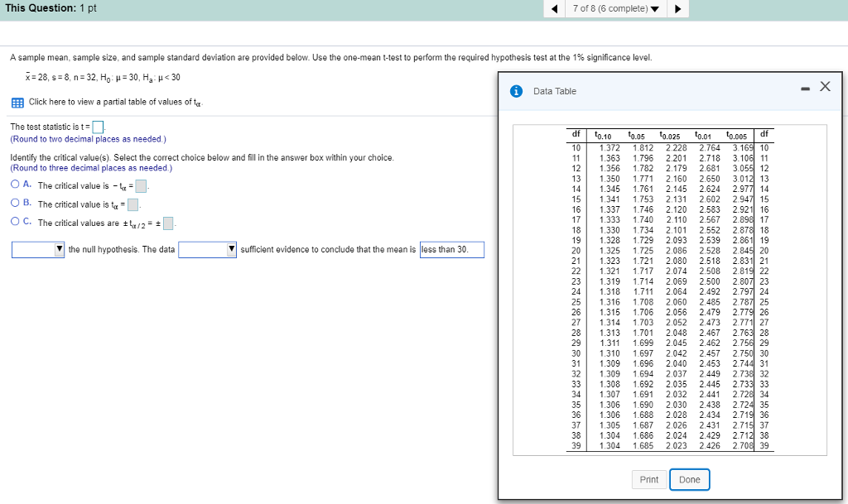Close the Data Table dialog
The height and width of the screenshot is (504, 848).
[x=825, y=86]
